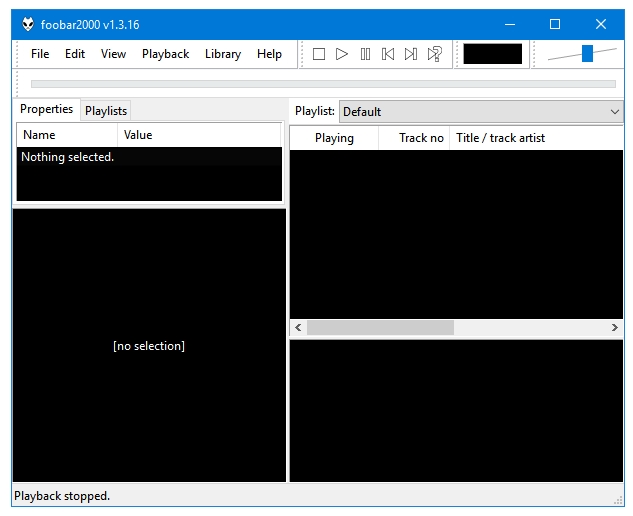
Task: Sort by the Track no column header
Action: point(414,138)
